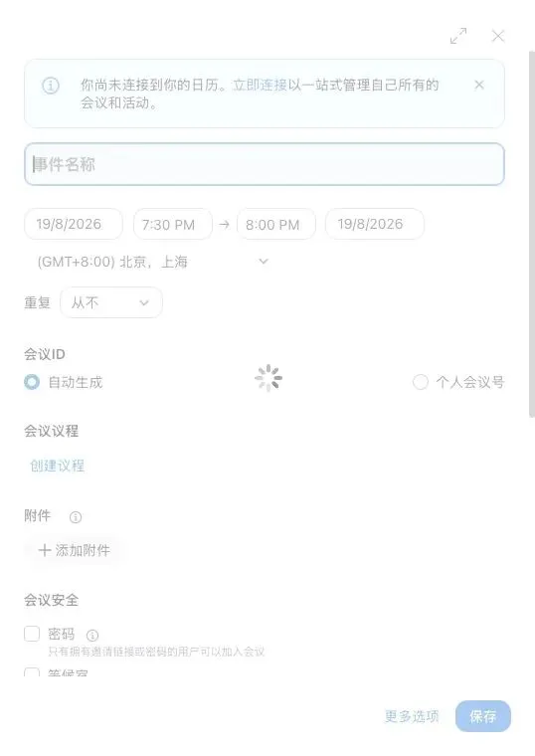Enable the 密码 checkbox
The image size is (535, 756).
tap(32, 634)
